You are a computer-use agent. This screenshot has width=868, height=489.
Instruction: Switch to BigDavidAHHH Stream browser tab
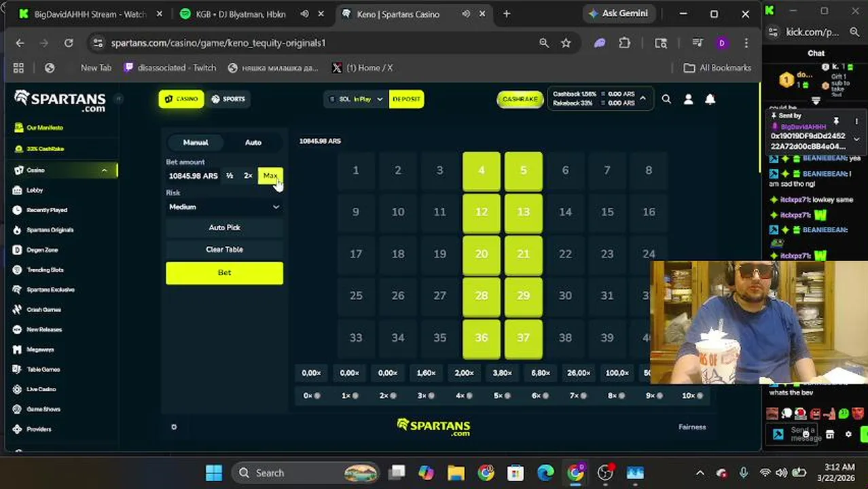[x=89, y=14]
